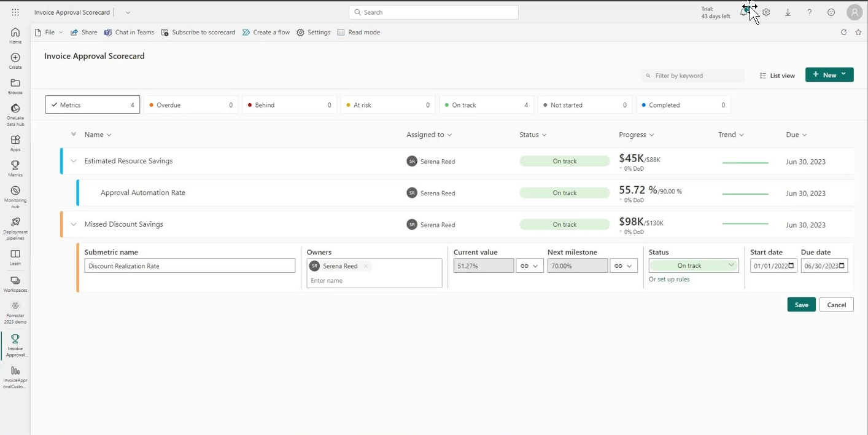Click the download icon in the top bar
The image size is (868, 435).
[788, 12]
